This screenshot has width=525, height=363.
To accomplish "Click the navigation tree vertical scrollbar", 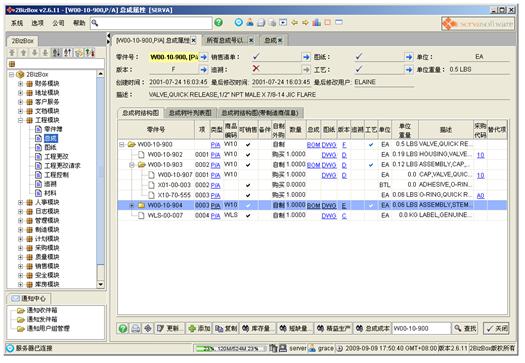I will [100, 179].
